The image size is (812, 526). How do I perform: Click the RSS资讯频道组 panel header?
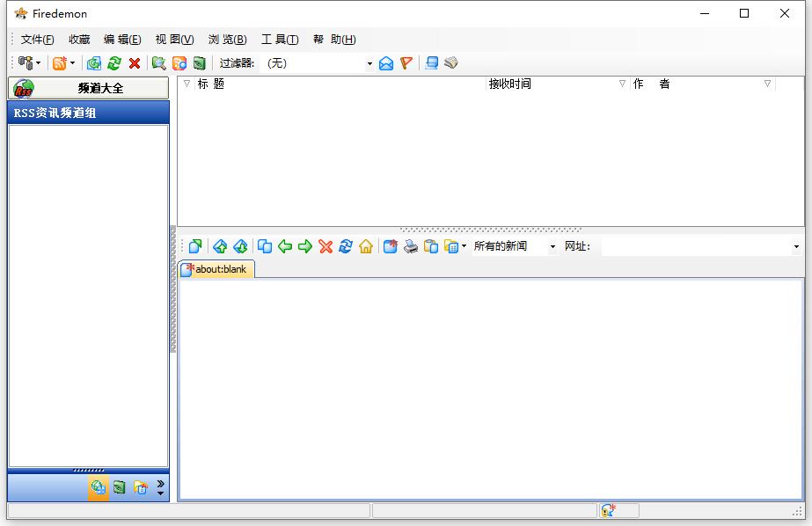coord(89,113)
